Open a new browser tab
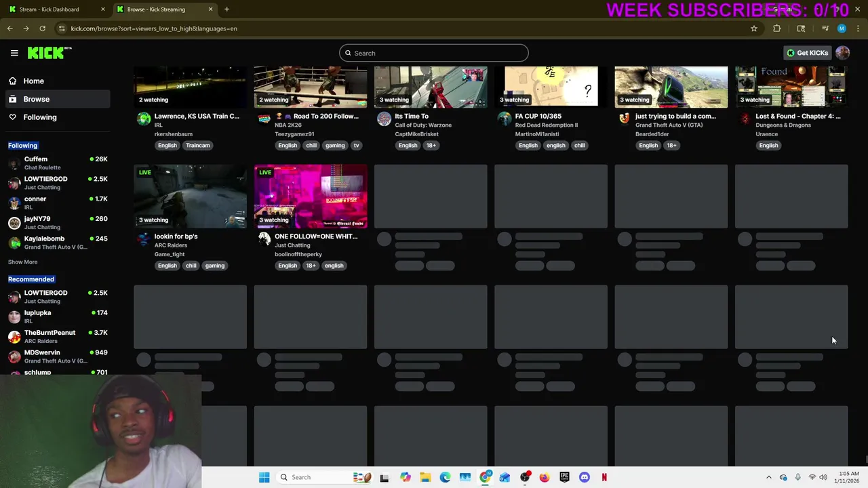The height and width of the screenshot is (488, 868). [x=226, y=9]
